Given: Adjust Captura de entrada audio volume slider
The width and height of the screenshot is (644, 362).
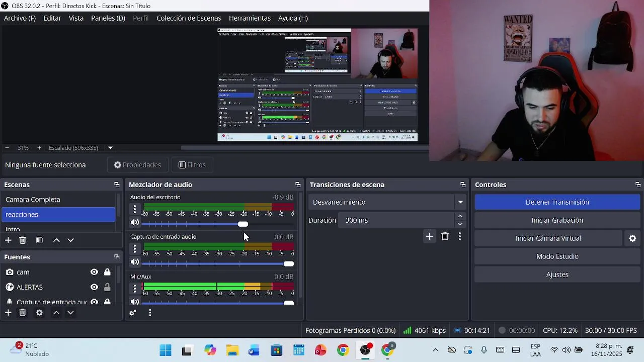Looking at the screenshot, I should [288, 264].
